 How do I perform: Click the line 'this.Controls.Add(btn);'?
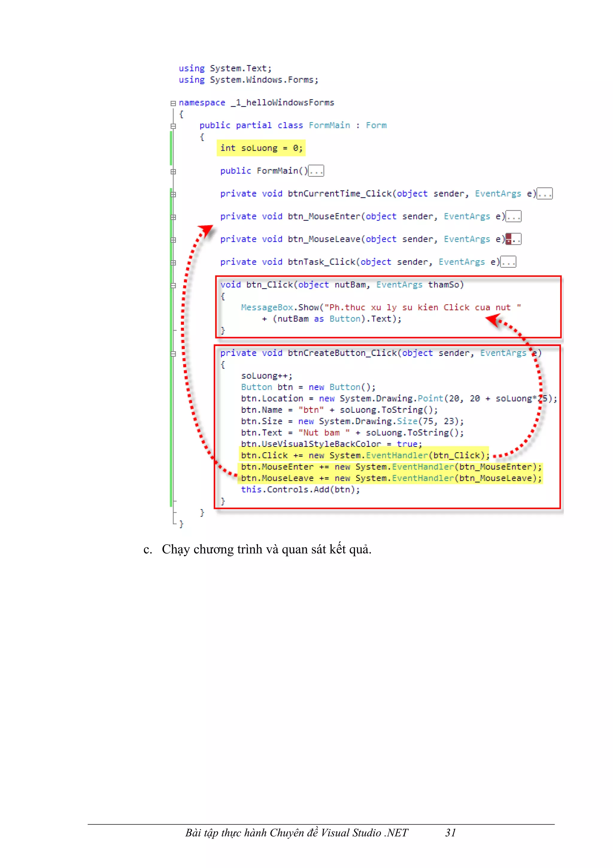click(x=301, y=490)
